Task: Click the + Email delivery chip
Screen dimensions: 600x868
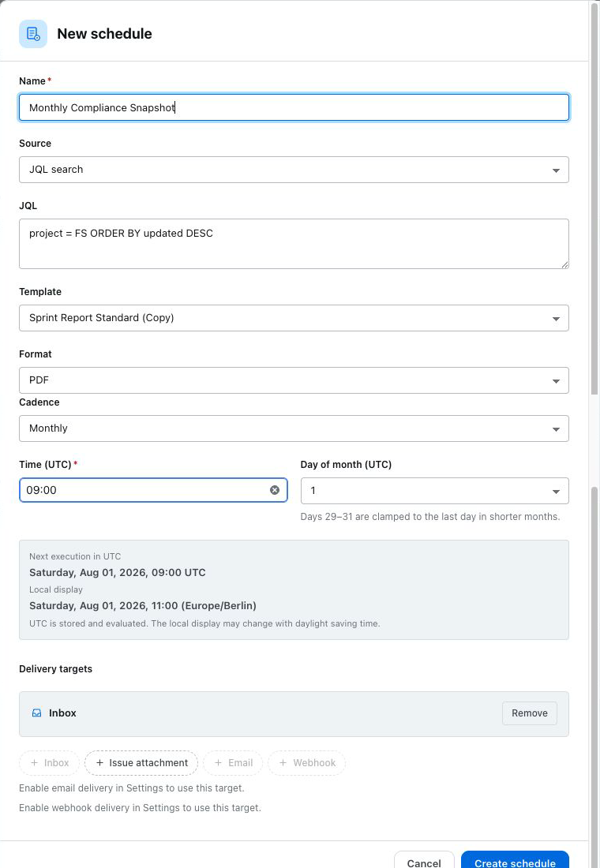Action: (x=233, y=763)
